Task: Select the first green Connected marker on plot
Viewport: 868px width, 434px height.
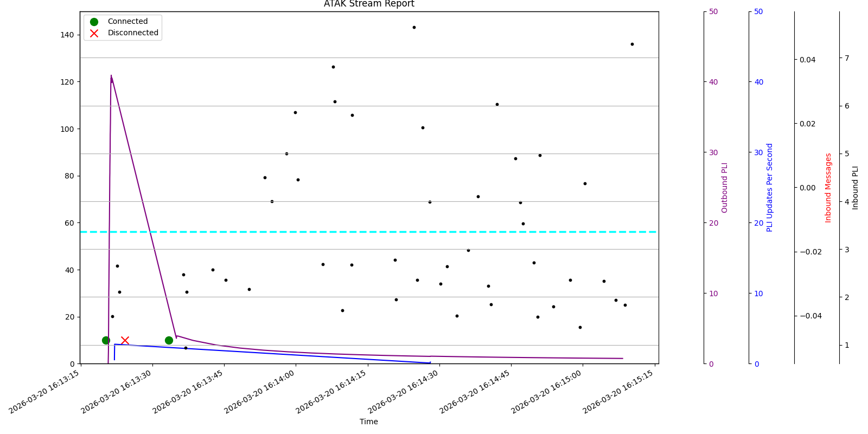Action: (106, 340)
